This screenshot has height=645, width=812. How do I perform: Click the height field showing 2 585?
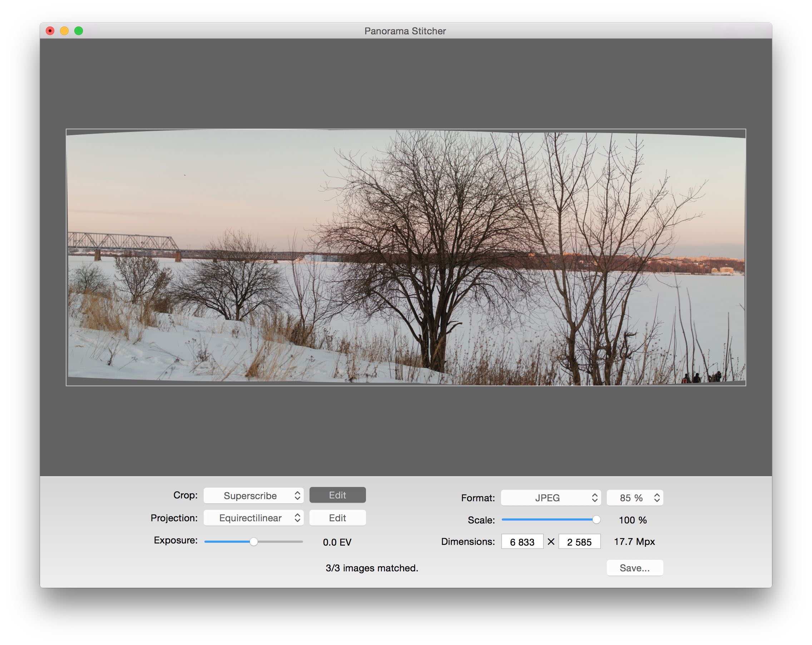pos(579,542)
